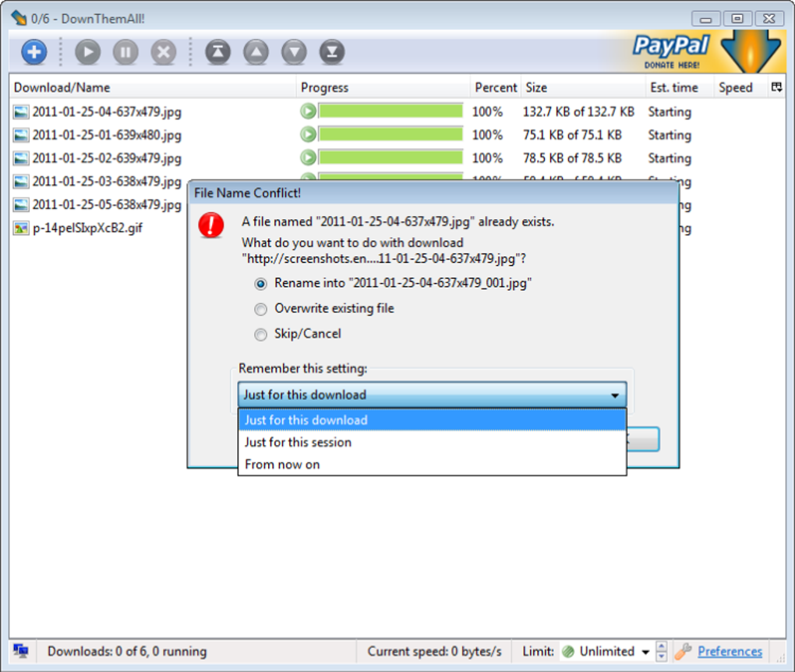This screenshot has width=795, height=672.
Task: Pause selected downloads in toolbar
Action: click(125, 51)
